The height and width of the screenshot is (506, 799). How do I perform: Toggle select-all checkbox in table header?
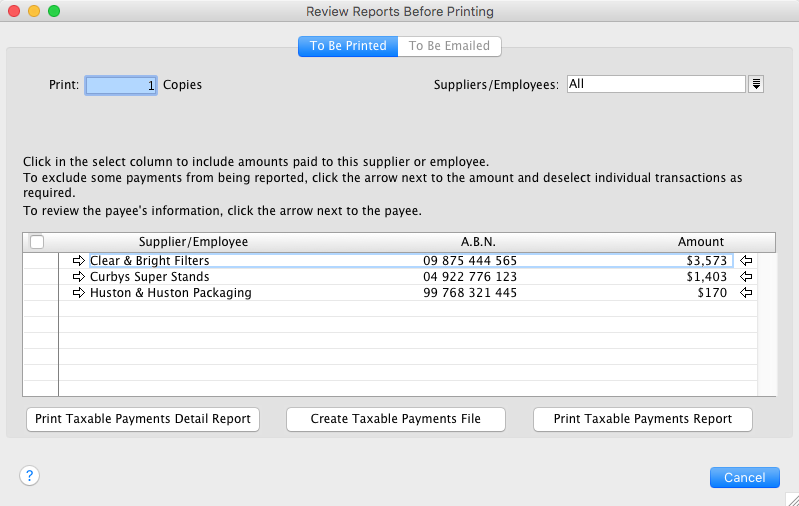point(37,242)
